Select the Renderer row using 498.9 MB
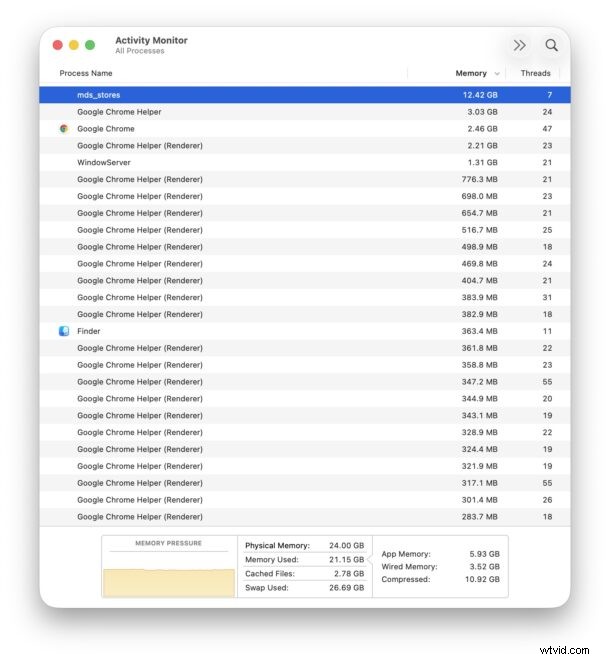Image resolution: width=610 pixels, height=660 pixels. pyautogui.click(x=305, y=247)
